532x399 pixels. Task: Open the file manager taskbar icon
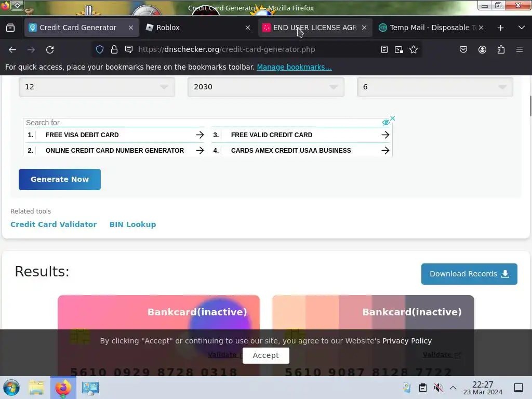[x=36, y=388]
